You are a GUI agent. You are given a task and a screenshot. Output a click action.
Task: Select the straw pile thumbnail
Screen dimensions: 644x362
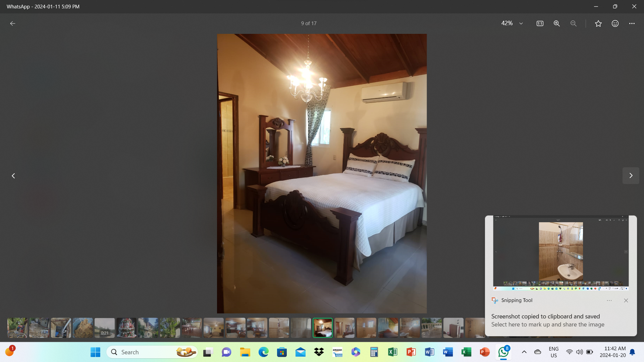click(83, 328)
